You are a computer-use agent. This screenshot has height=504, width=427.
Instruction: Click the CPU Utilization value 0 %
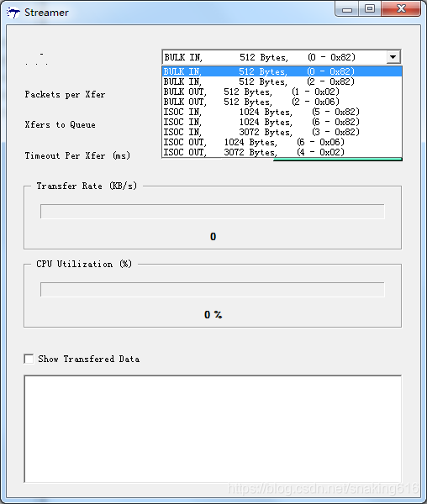[213, 315]
